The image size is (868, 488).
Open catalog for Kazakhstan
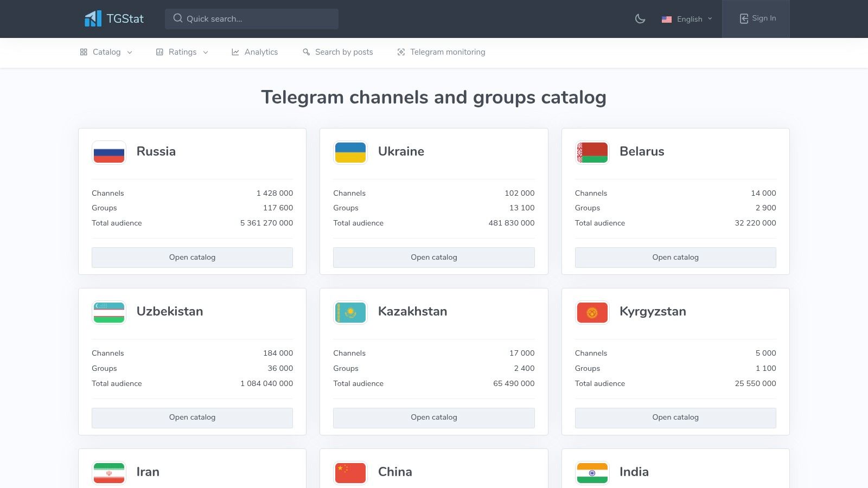[x=433, y=418]
